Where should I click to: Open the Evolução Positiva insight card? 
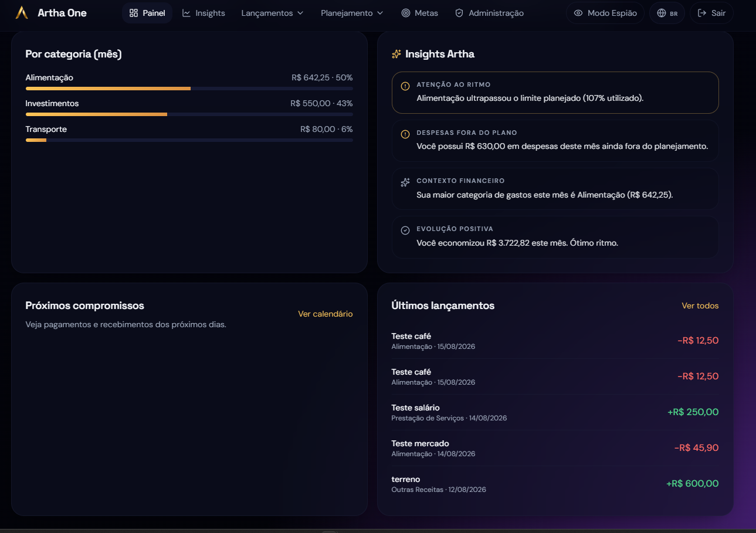555,236
